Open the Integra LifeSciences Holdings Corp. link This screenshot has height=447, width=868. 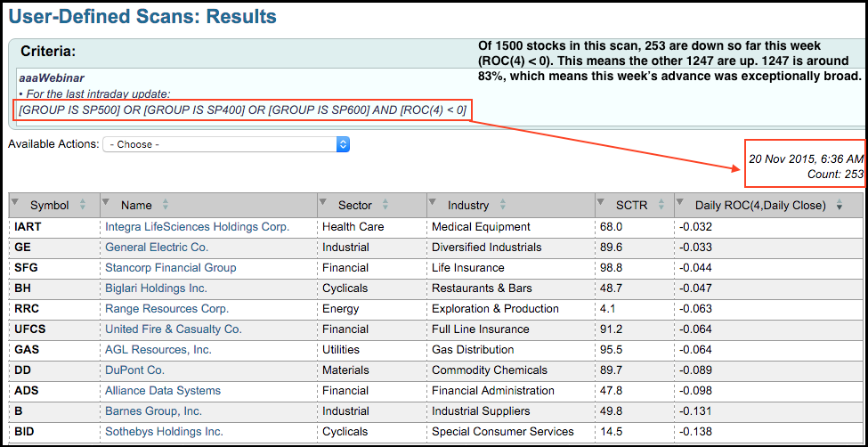coord(197,227)
